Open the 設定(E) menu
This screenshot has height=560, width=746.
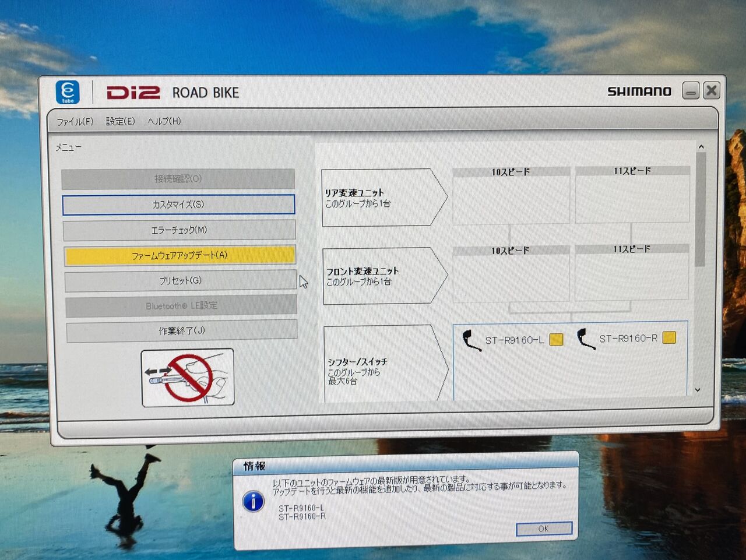pyautogui.click(x=120, y=121)
